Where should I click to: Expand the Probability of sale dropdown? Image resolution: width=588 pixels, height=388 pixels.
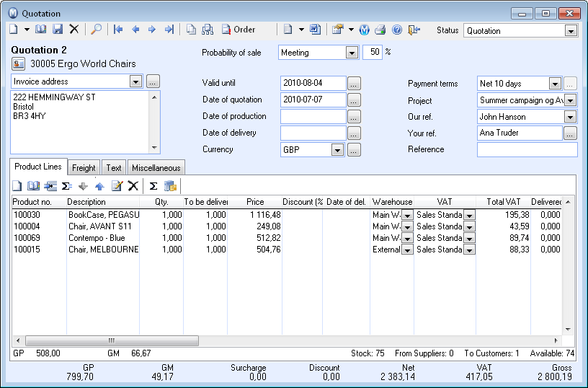coord(352,53)
